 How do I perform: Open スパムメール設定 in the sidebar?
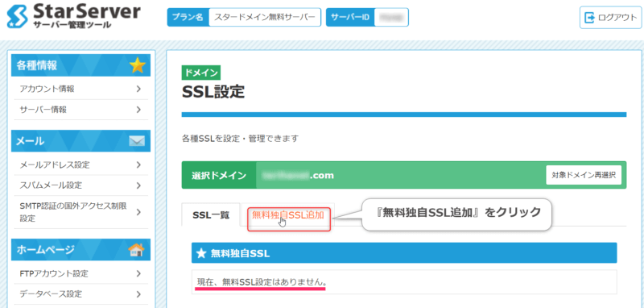pos(80,185)
